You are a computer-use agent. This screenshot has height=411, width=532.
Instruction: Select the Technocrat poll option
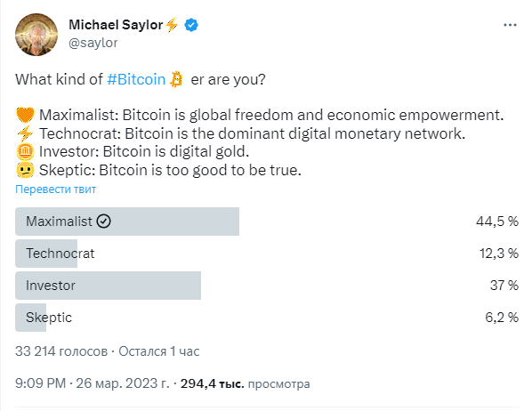click(267, 254)
